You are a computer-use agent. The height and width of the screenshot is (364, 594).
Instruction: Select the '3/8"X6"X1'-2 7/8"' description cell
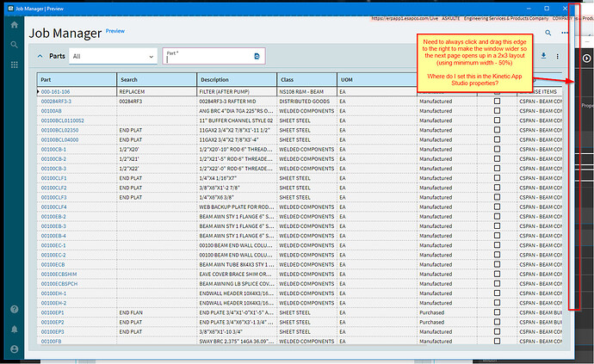(x=237, y=188)
